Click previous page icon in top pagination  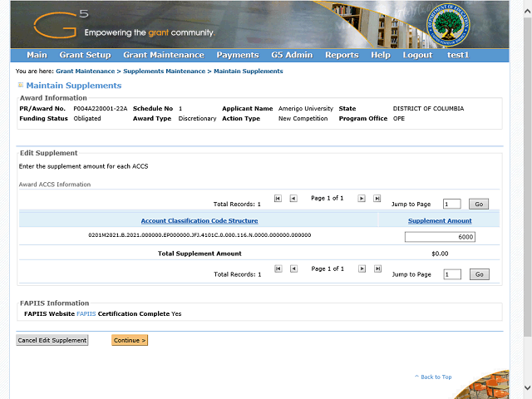pos(293,199)
